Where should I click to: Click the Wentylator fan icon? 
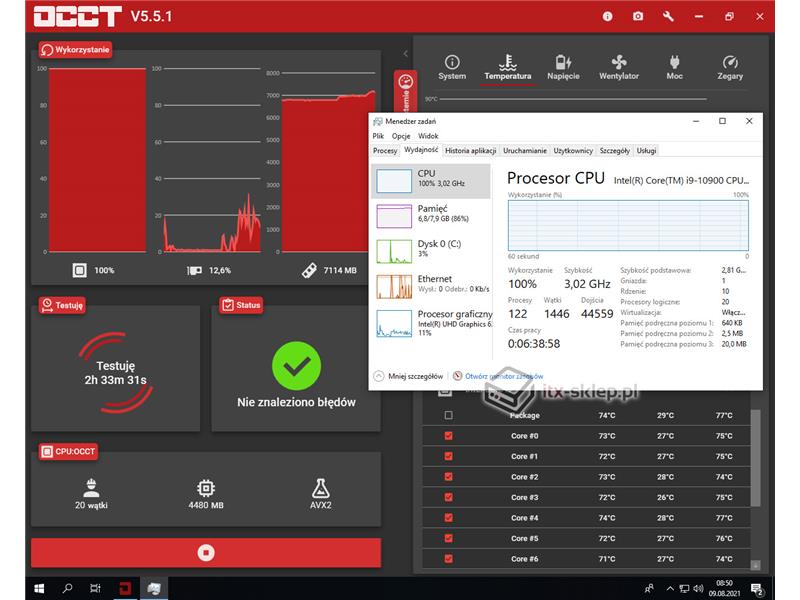619,62
